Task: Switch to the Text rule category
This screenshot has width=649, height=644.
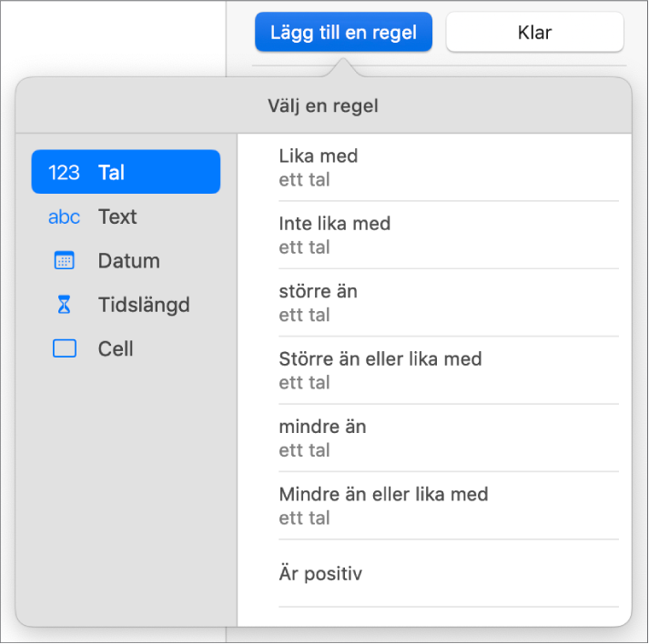Action: [117, 217]
